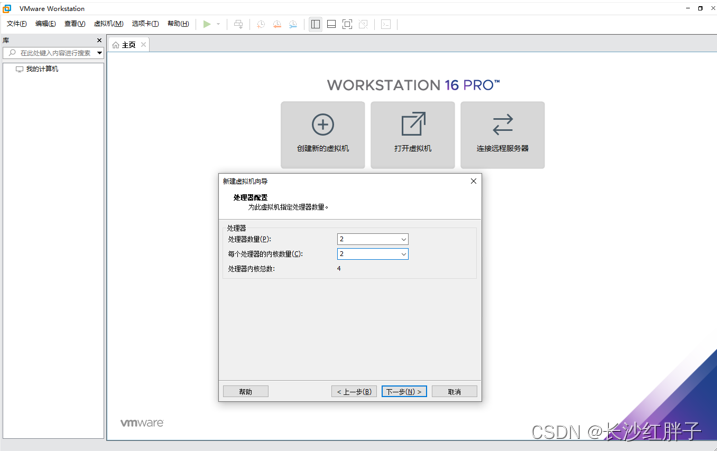Open the 编辑(E) menu
The height and width of the screenshot is (451, 717).
tap(45, 24)
